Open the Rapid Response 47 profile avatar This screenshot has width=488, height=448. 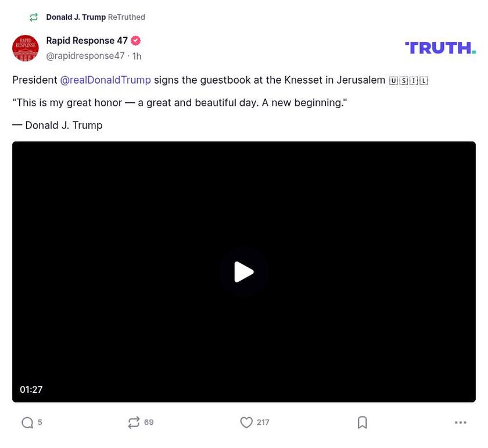pyautogui.click(x=26, y=48)
